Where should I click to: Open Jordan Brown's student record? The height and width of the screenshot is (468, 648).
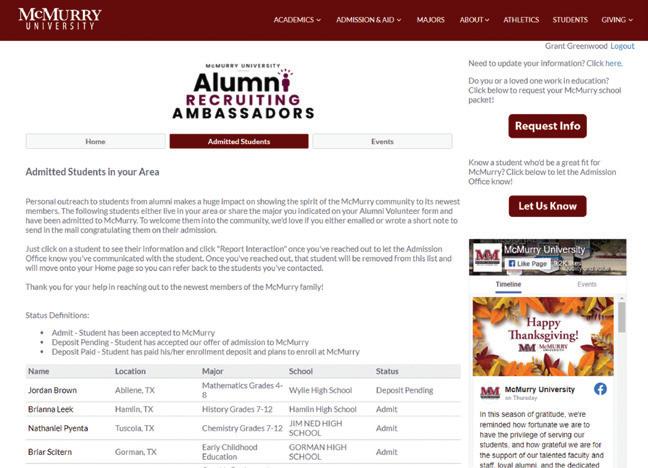(x=52, y=390)
